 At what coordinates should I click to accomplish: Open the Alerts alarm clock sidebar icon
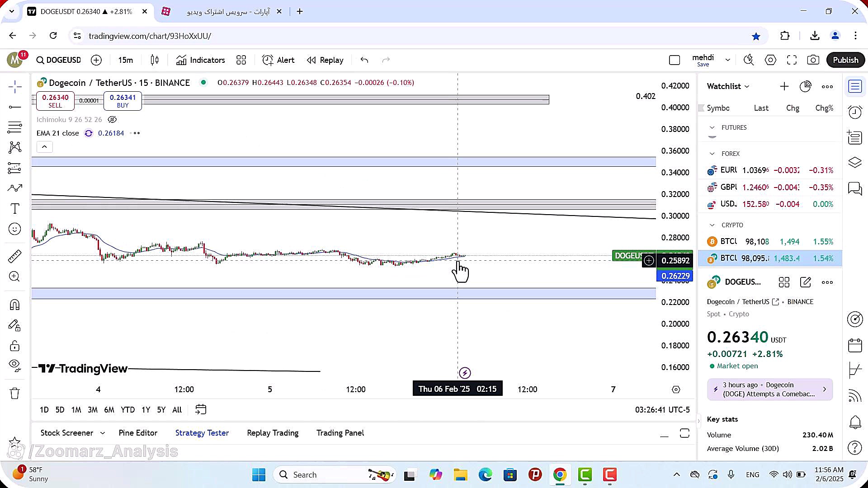click(x=855, y=112)
